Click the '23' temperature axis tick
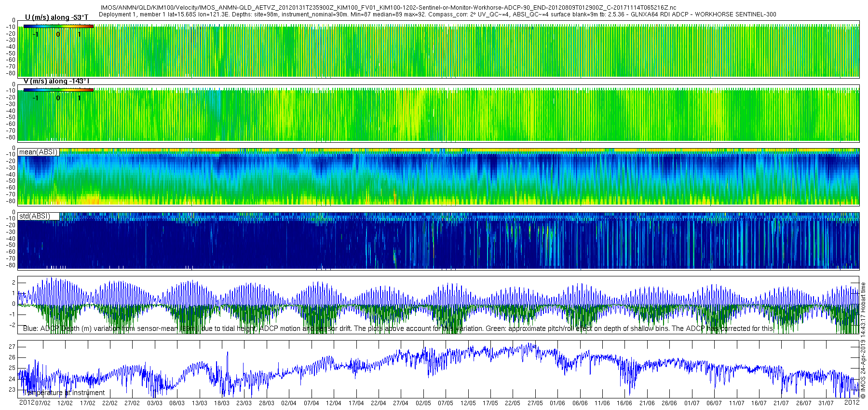The image size is (868, 410). [12, 390]
